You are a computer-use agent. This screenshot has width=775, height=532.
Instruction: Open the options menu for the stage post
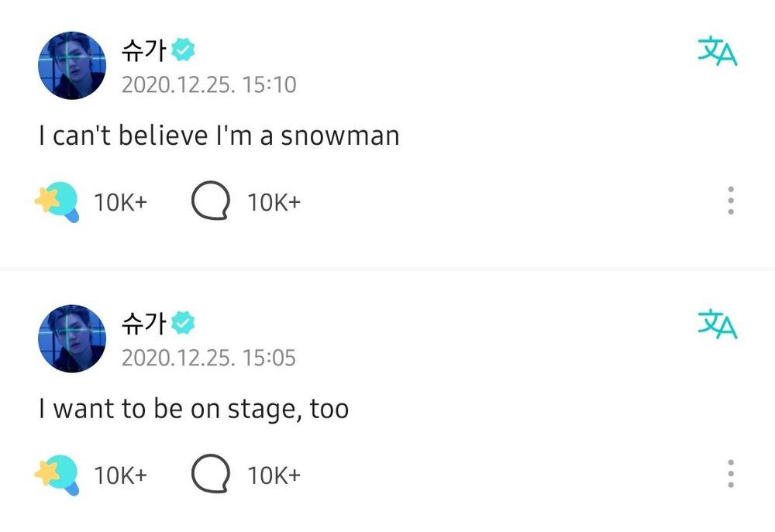click(729, 474)
